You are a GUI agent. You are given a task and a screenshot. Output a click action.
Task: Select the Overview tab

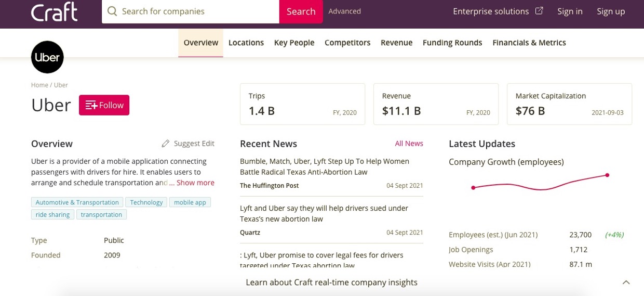[201, 43]
